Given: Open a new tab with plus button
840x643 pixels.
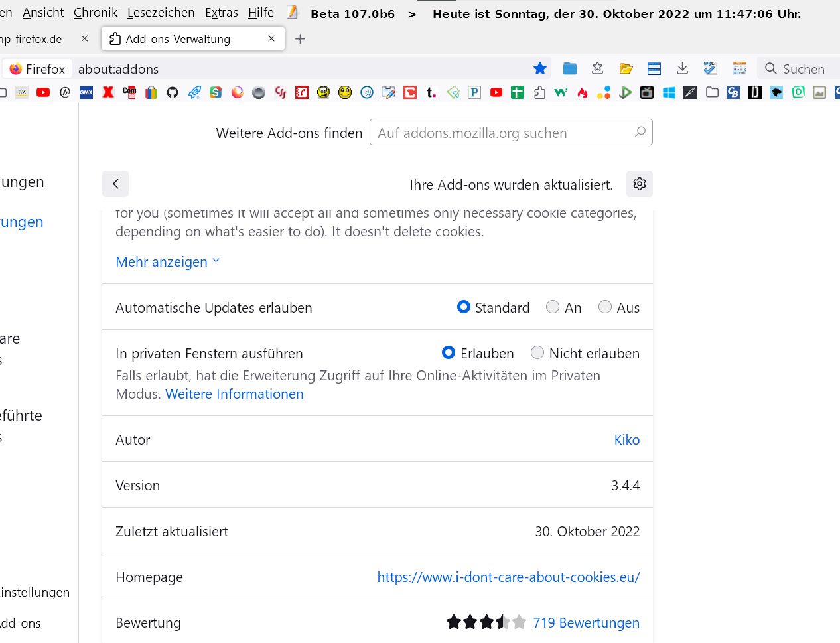Looking at the screenshot, I should [301, 39].
